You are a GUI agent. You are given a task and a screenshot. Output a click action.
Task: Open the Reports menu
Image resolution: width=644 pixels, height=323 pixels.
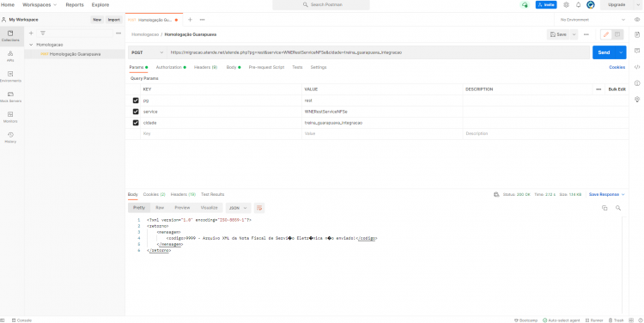point(75,5)
